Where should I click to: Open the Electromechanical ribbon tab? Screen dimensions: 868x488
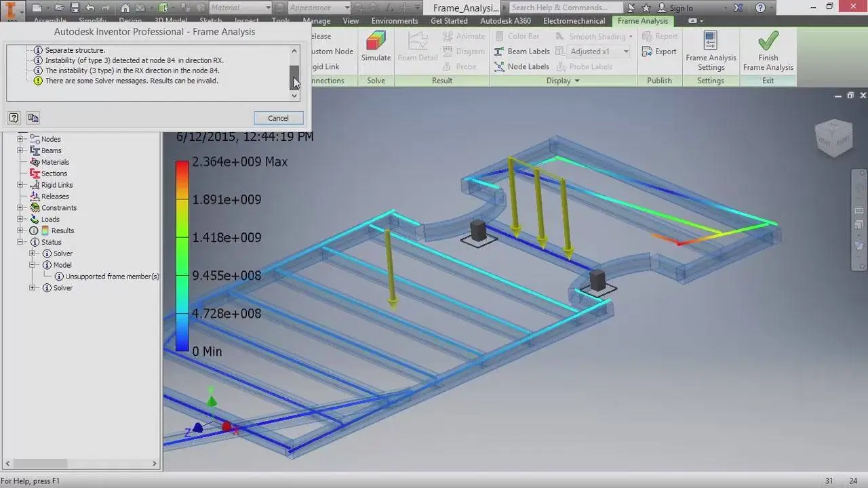[574, 21]
